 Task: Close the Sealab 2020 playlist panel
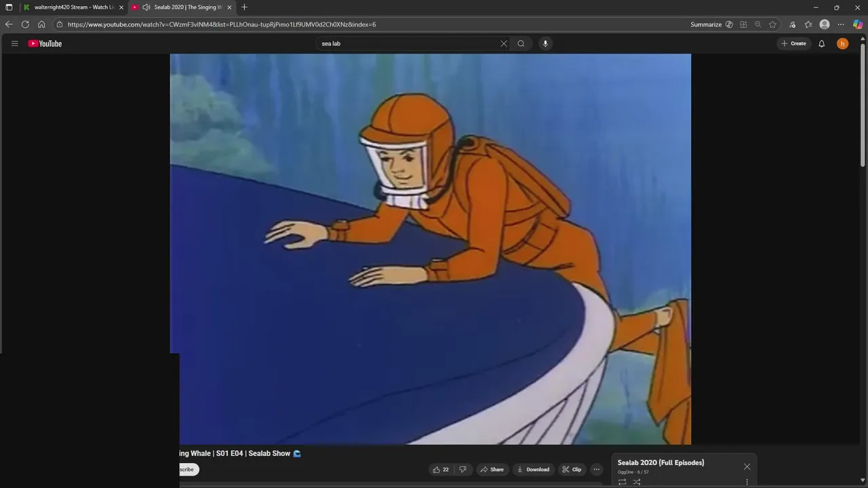[x=747, y=466]
